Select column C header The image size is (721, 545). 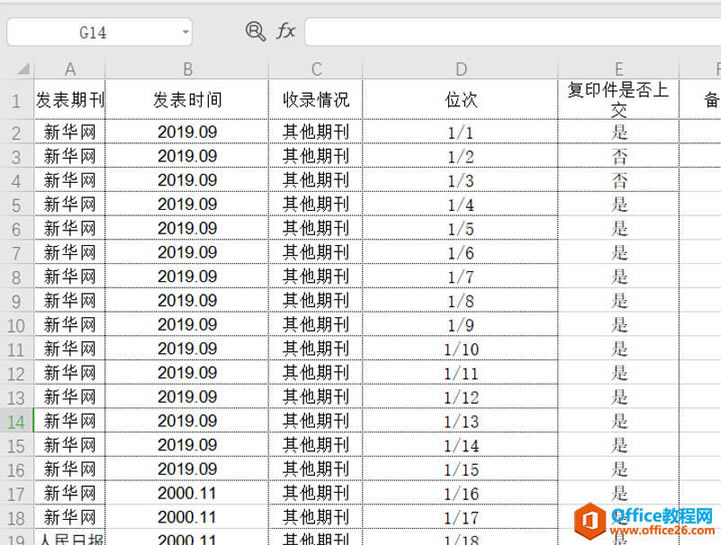pyautogui.click(x=315, y=69)
